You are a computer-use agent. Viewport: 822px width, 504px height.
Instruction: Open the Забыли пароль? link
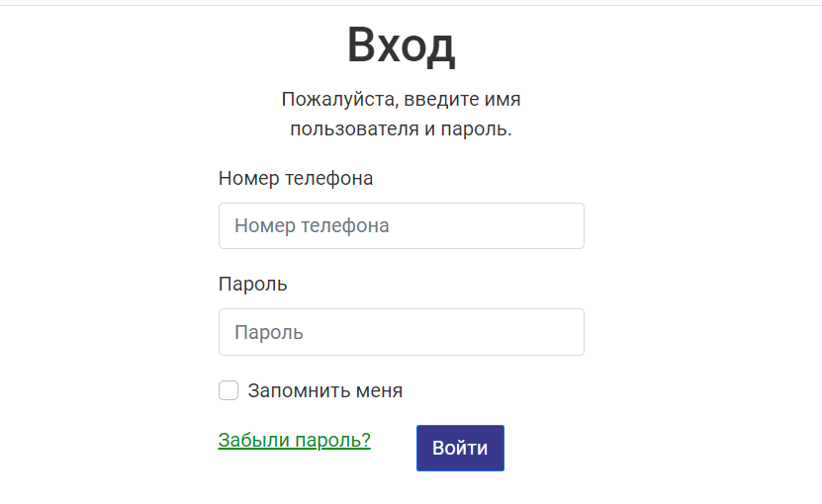(x=294, y=440)
